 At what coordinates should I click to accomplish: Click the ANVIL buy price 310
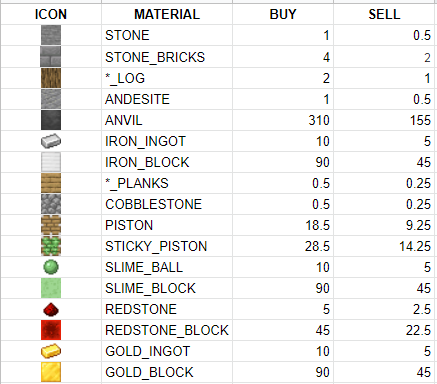click(x=319, y=120)
